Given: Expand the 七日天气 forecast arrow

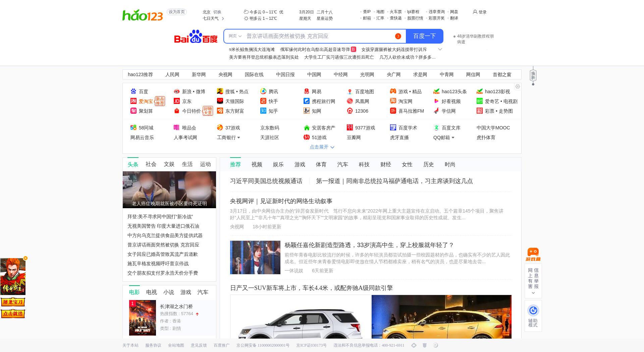Looking at the screenshot, I should pyautogui.click(x=223, y=18).
